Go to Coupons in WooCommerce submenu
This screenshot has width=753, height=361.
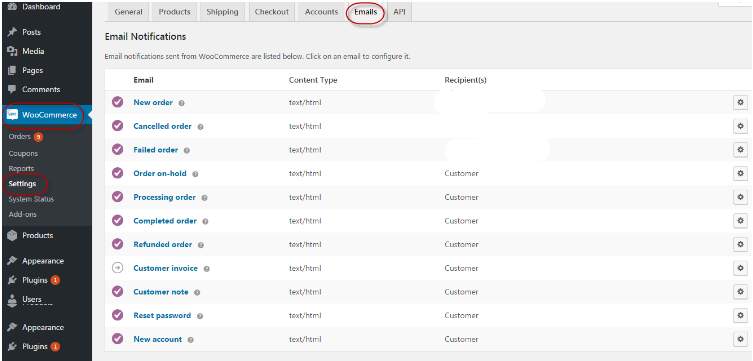point(23,154)
